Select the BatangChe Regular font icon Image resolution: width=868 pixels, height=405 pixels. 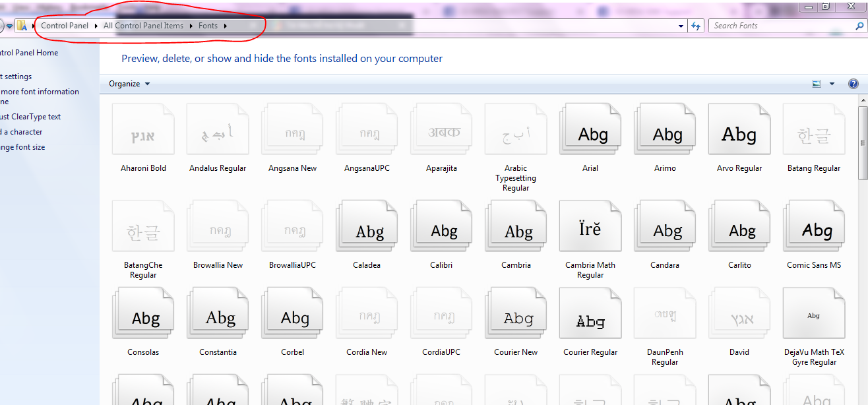coord(143,227)
